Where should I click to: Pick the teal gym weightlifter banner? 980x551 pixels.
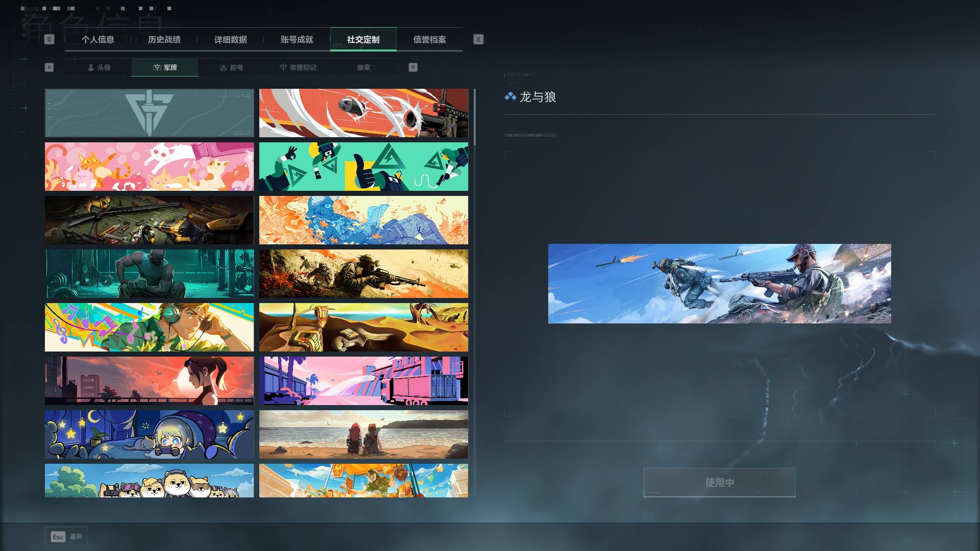[x=149, y=274]
